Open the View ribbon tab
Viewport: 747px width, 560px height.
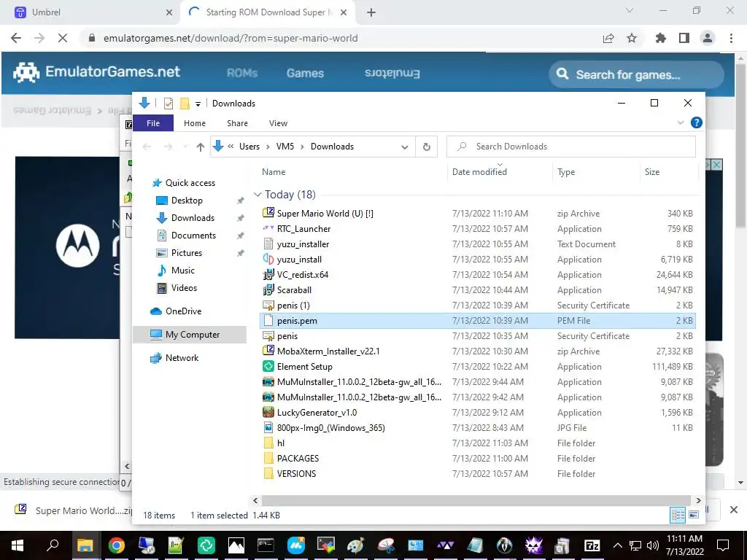[x=278, y=122]
